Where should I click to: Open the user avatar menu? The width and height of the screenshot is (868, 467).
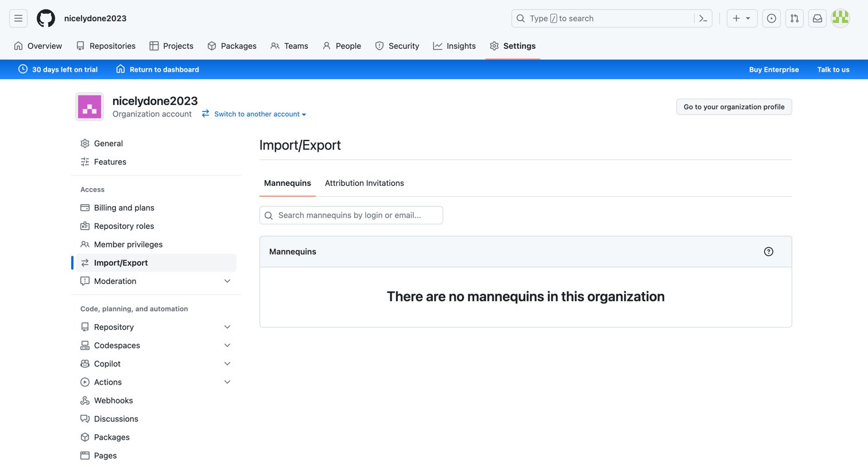click(x=840, y=18)
